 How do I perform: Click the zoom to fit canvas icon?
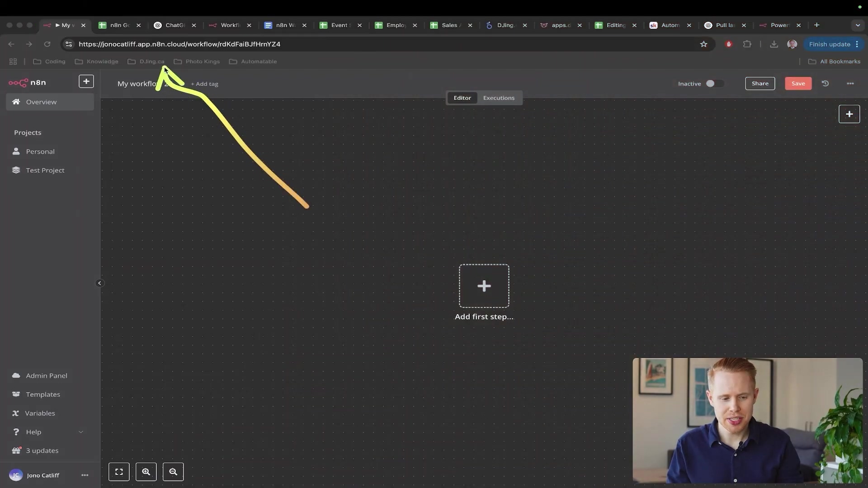(119, 472)
